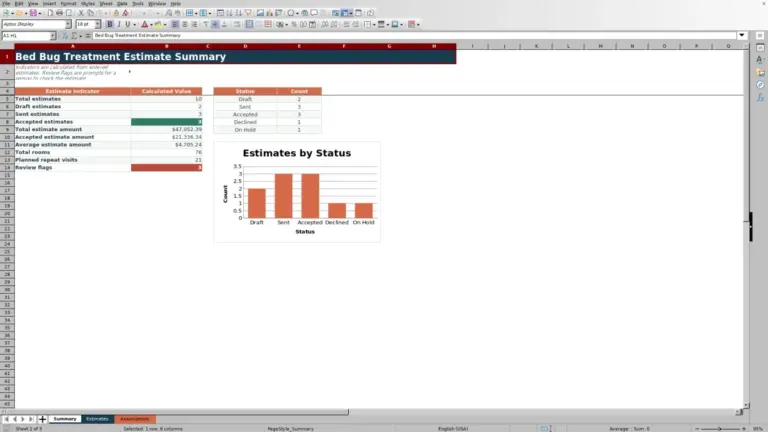Toggle Italic formatting
The image size is (768, 432).
point(119,24)
